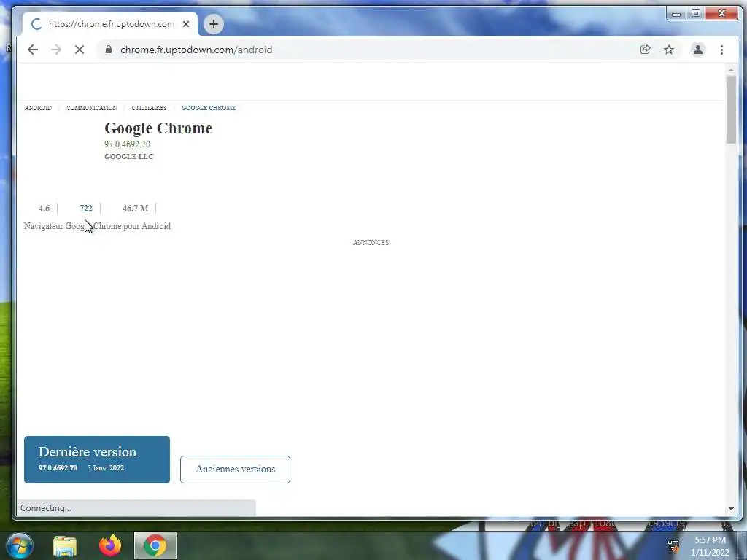The height and width of the screenshot is (560, 747).
Task: Click the network tray icon
Action: [673, 545]
